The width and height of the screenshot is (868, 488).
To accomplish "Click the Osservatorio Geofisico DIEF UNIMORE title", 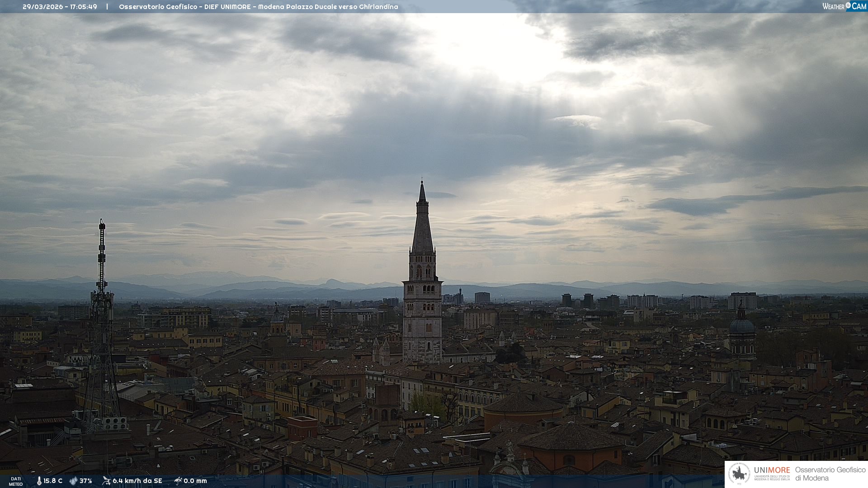I will (258, 7).
